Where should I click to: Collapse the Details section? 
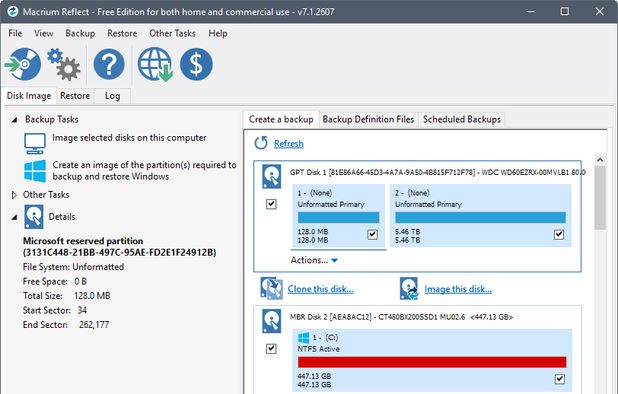point(14,217)
